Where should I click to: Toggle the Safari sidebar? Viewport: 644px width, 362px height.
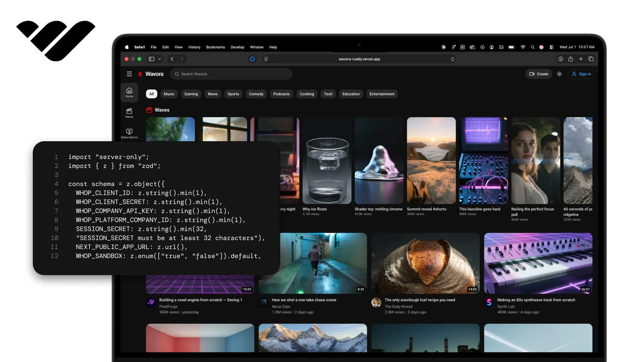point(151,59)
